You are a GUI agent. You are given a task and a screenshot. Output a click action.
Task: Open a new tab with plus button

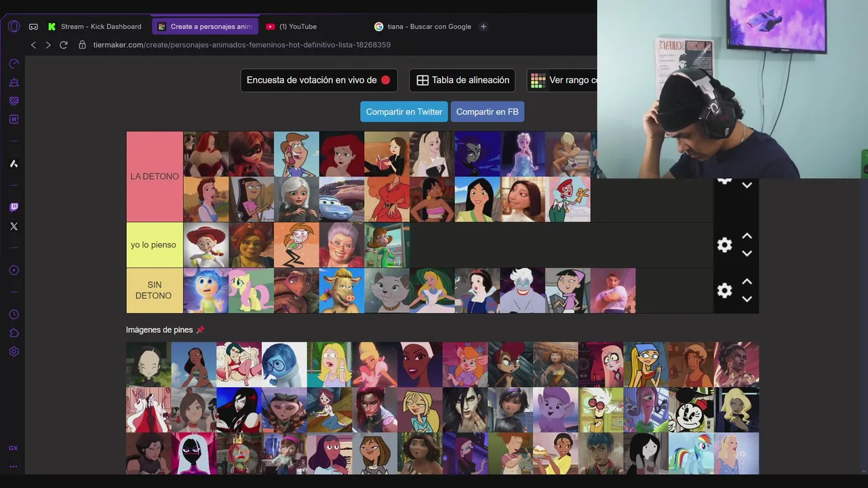pyautogui.click(x=484, y=26)
